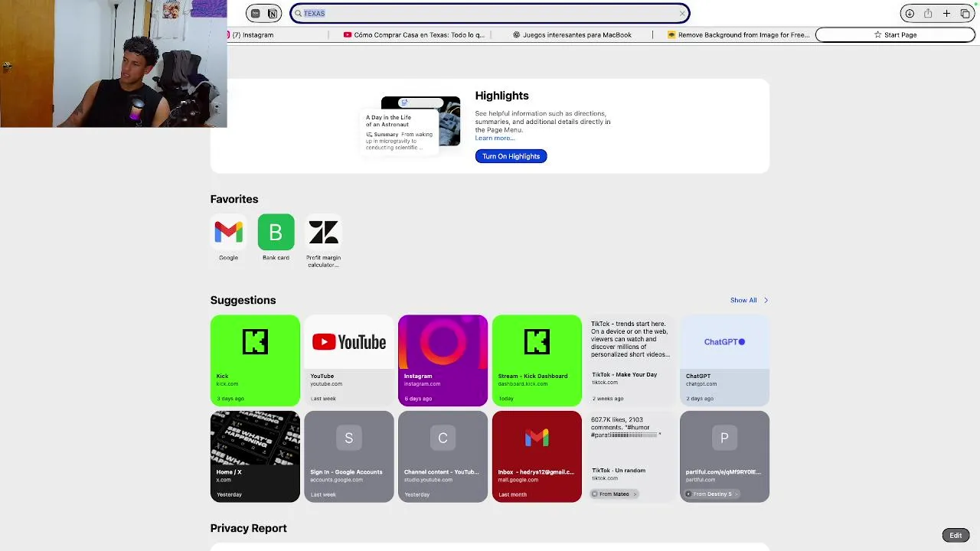
Task: Click the address bar containing TEXAS
Action: pos(490,13)
